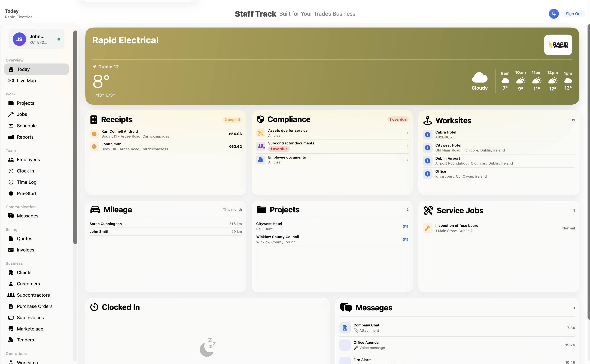Click the Projects card folder icon
Image resolution: width=590 pixels, height=364 pixels.
(x=261, y=210)
